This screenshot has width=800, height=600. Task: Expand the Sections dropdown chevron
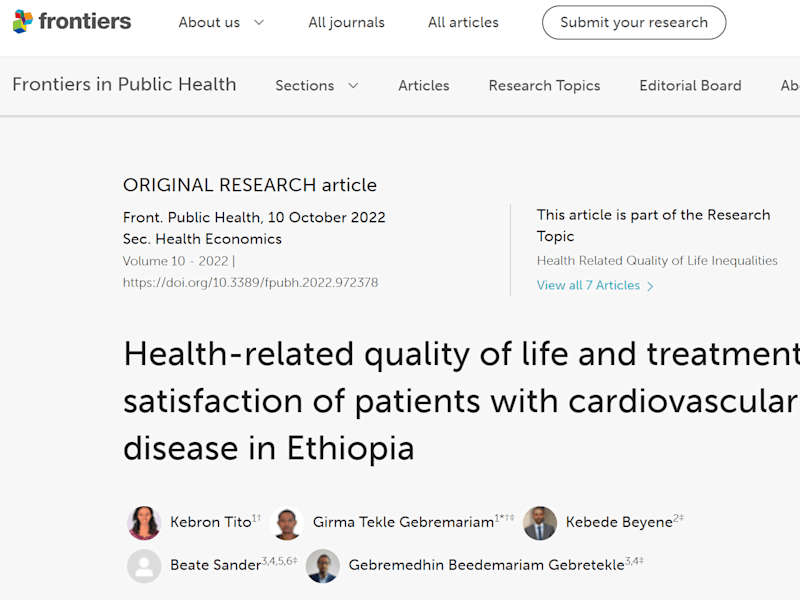click(x=353, y=85)
